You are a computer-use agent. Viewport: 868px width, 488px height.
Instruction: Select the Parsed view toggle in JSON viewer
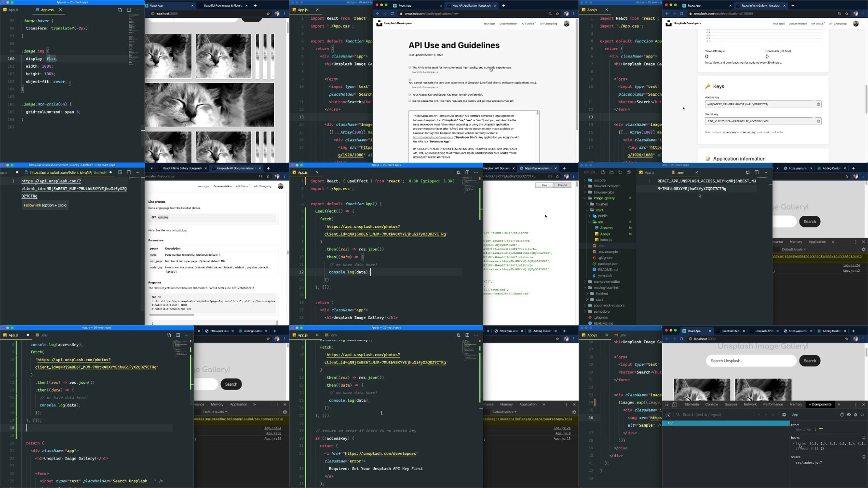pos(562,185)
